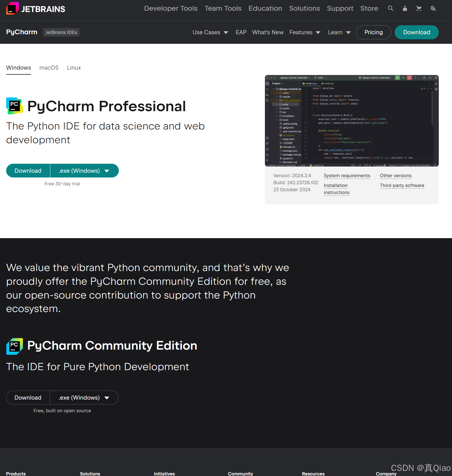Open Community .exe (Windows) installer dropdown
The image size is (452, 476).
(84, 398)
